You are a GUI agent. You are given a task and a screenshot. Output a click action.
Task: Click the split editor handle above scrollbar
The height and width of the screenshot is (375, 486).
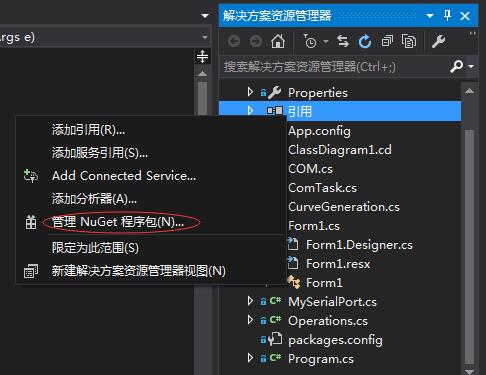click(x=202, y=56)
